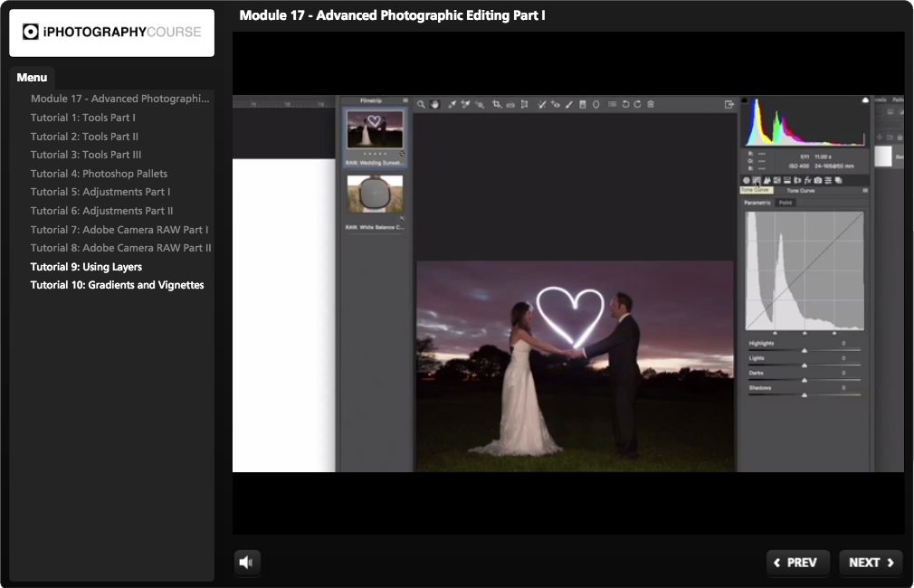This screenshot has height=588, width=914.
Task: Open the Snapshots panel icon
Action: (x=838, y=181)
